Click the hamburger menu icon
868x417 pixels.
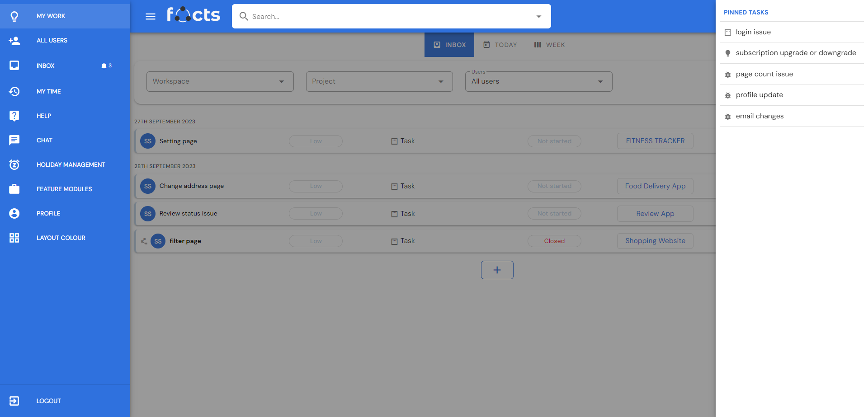pyautogui.click(x=151, y=17)
